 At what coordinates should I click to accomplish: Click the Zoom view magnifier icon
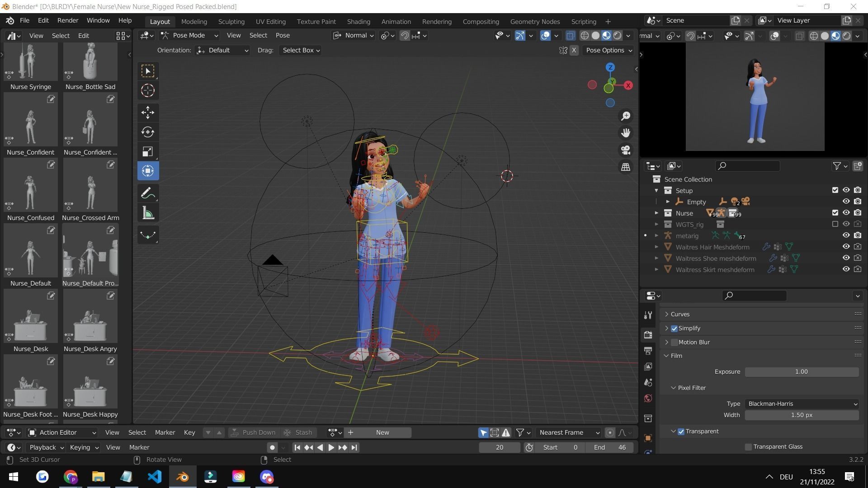click(x=626, y=117)
